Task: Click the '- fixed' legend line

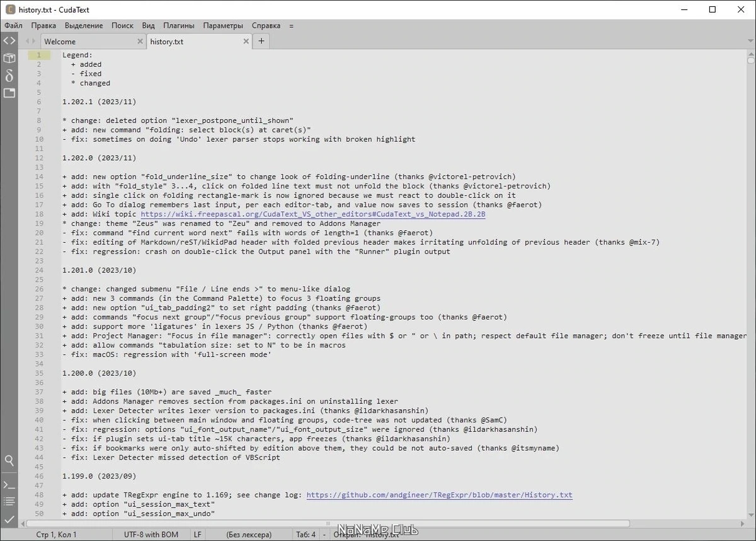Action: (86, 74)
